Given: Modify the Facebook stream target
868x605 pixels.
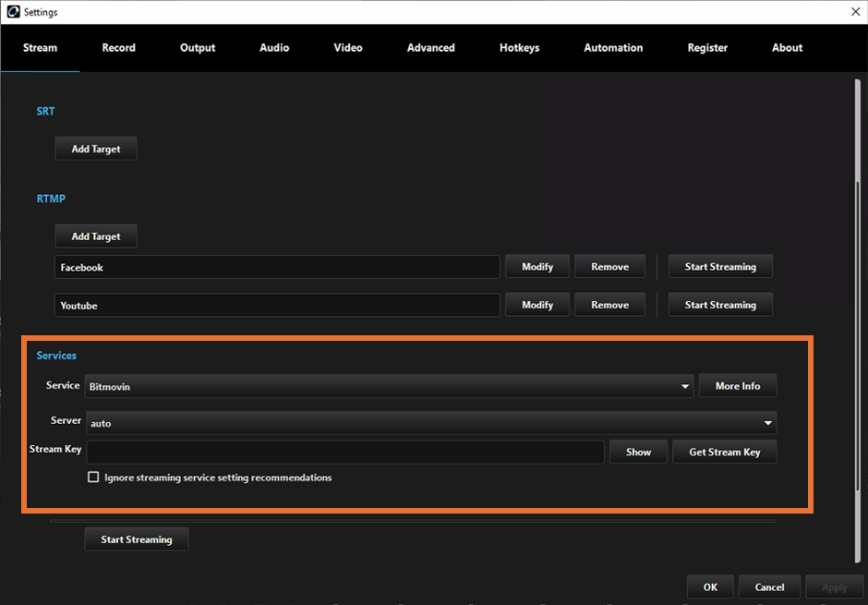Looking at the screenshot, I should tap(536, 266).
